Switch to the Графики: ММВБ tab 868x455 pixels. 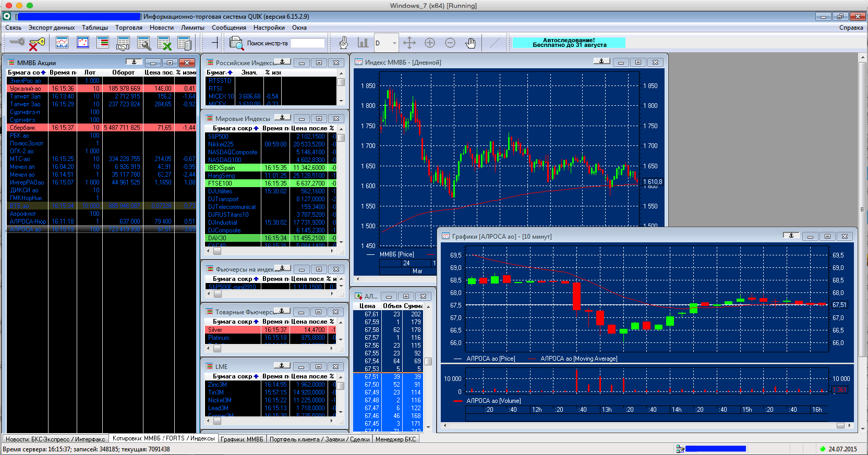(242, 439)
